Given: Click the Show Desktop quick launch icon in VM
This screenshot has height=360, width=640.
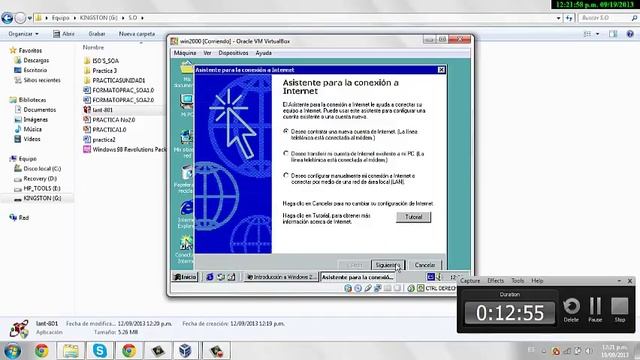Looking at the screenshot, I should 231,277.
